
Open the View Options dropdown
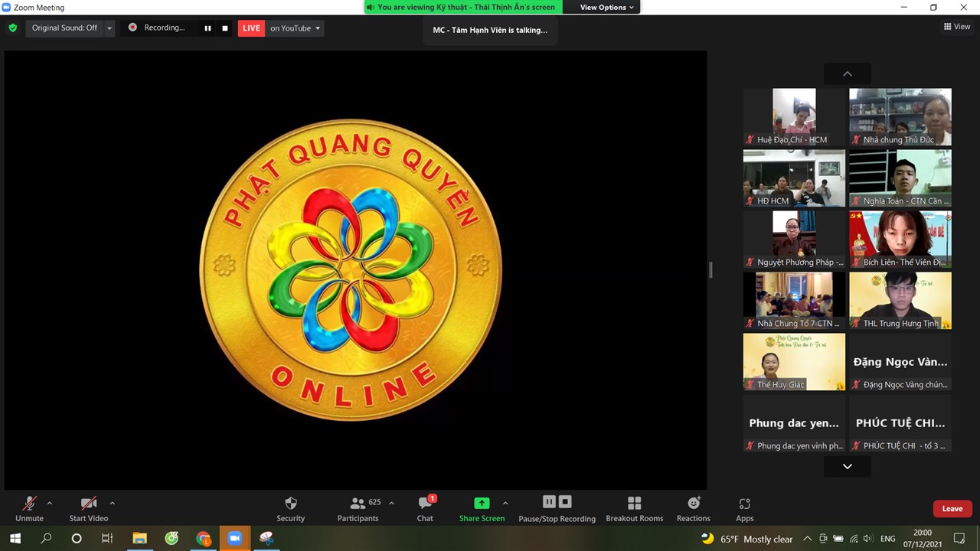(x=607, y=8)
